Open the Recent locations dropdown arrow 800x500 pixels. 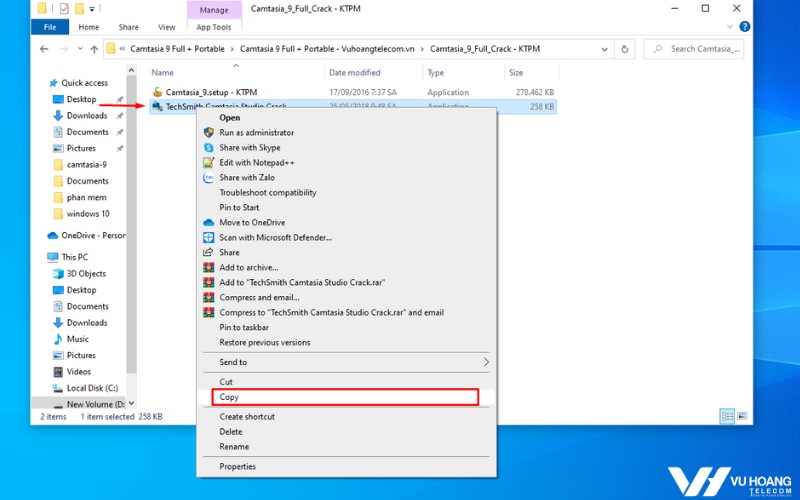click(x=80, y=49)
